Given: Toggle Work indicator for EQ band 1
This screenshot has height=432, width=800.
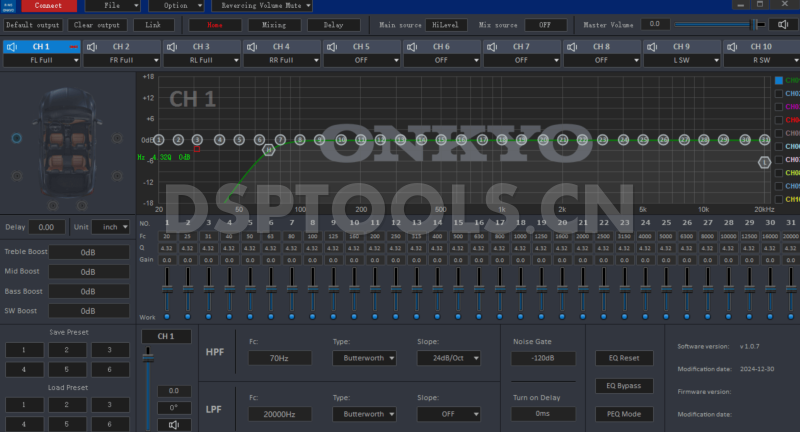Looking at the screenshot, I should click(167, 317).
